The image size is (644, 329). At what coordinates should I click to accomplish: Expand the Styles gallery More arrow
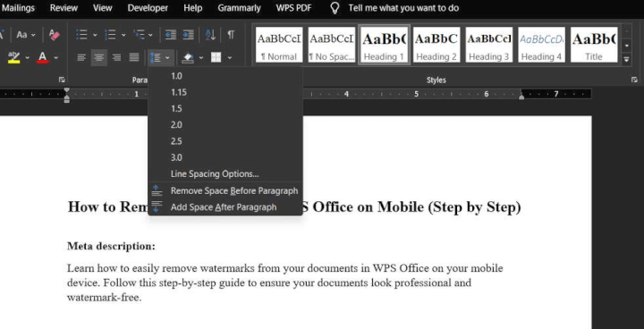[626, 59]
